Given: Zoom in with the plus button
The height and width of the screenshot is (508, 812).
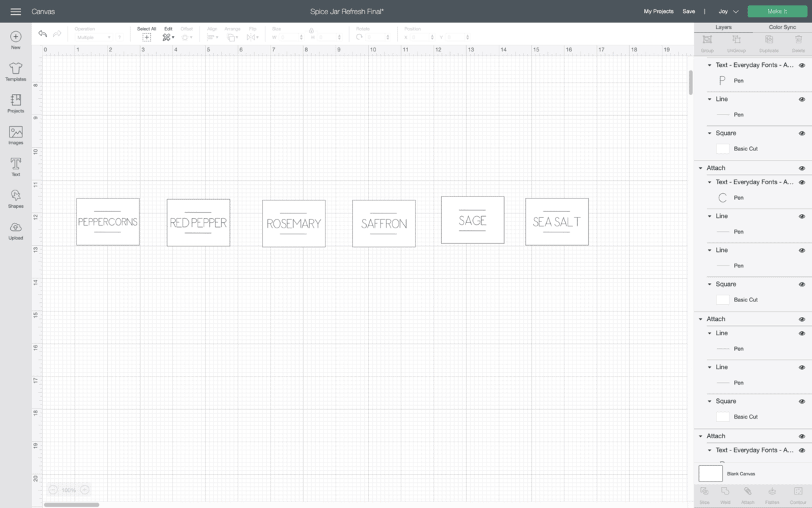Looking at the screenshot, I should (x=85, y=490).
